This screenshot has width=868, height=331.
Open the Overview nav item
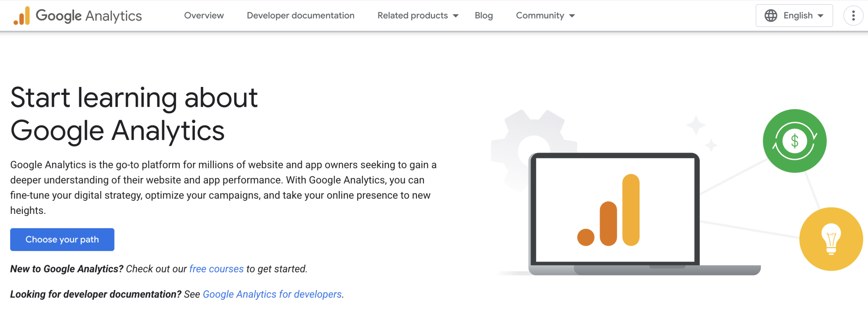204,16
